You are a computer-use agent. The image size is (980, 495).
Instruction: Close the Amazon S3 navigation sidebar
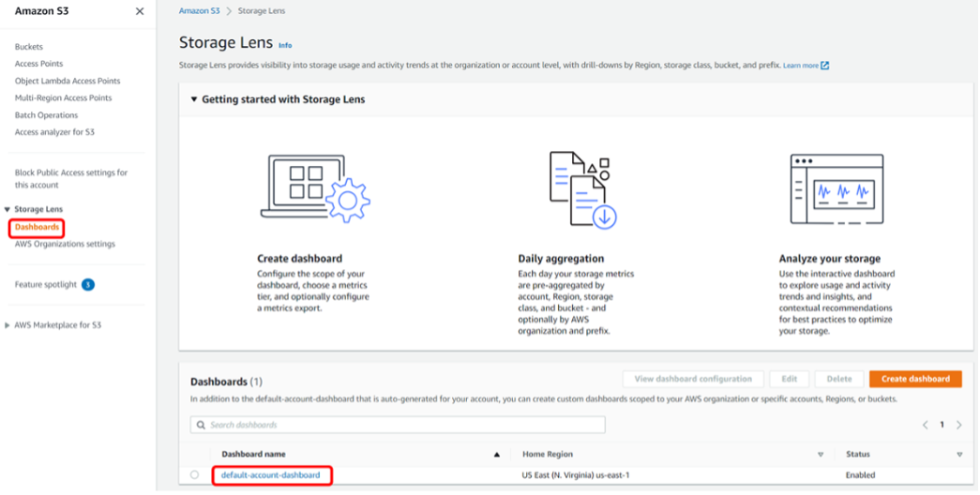pyautogui.click(x=140, y=11)
